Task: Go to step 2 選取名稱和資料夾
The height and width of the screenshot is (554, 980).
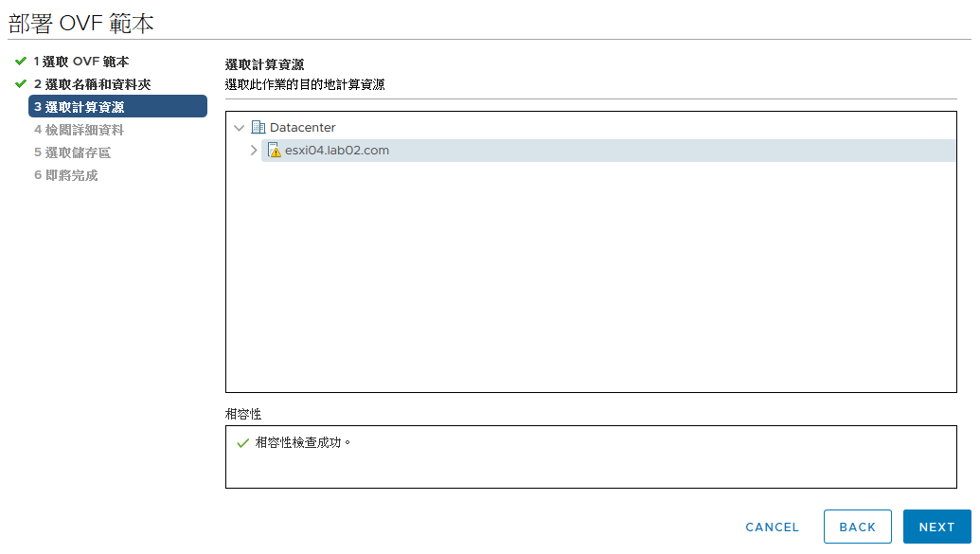Action: (x=93, y=83)
